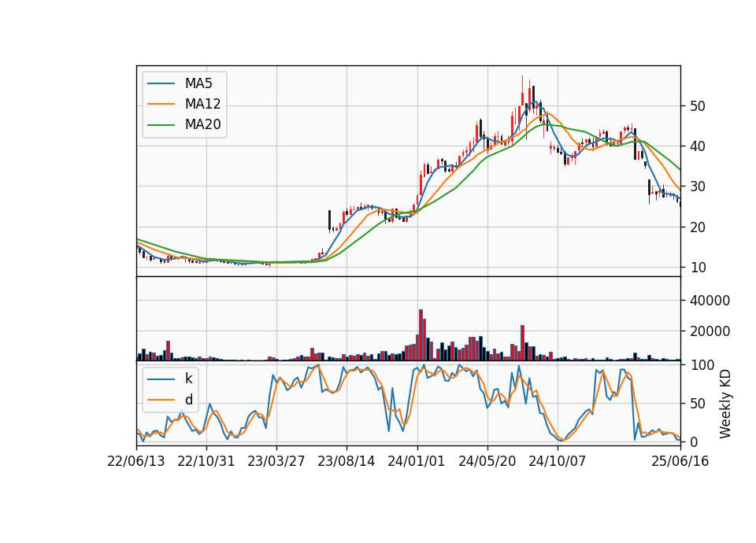
Task: Click the blue MA5 legend line sample
Action: coord(161,83)
